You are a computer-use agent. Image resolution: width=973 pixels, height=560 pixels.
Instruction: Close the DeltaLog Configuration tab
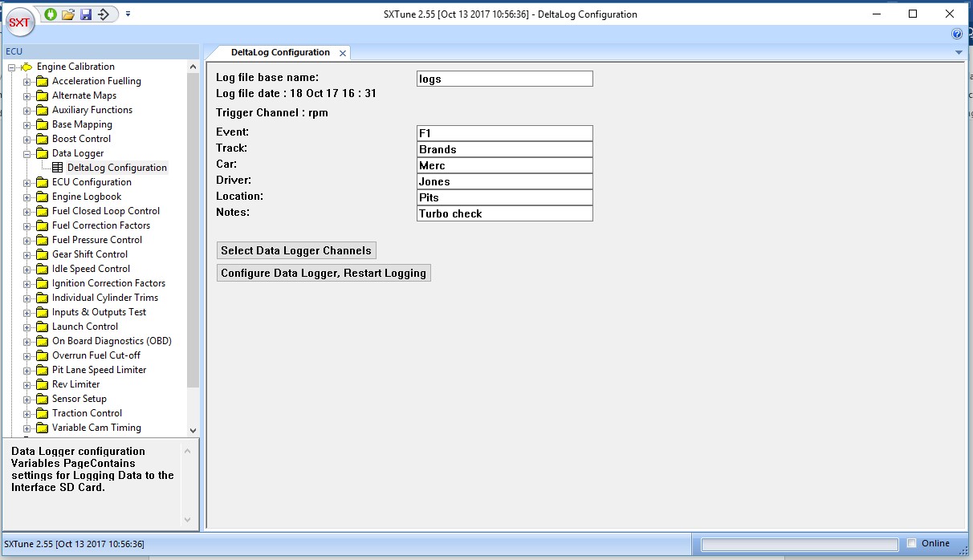tap(343, 53)
